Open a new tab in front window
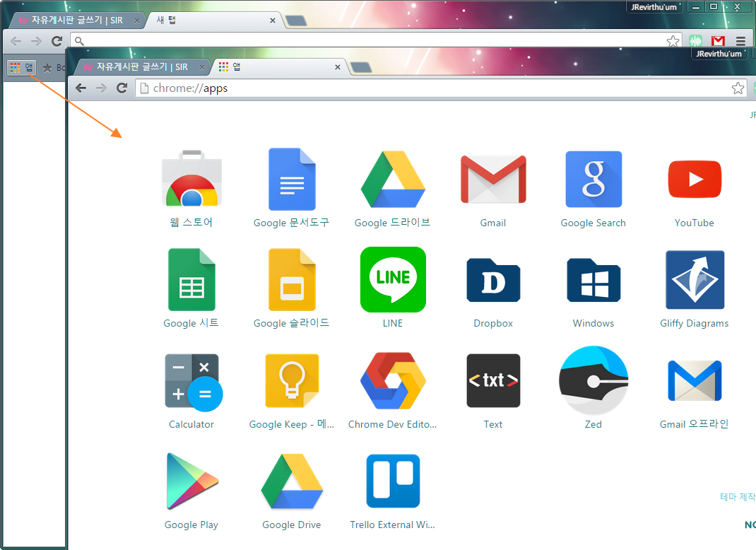The image size is (756, 550). pyautogui.click(x=361, y=67)
